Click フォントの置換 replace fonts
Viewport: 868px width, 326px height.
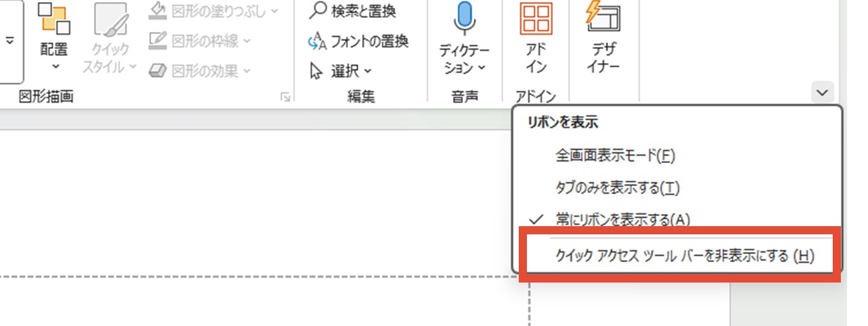(358, 41)
